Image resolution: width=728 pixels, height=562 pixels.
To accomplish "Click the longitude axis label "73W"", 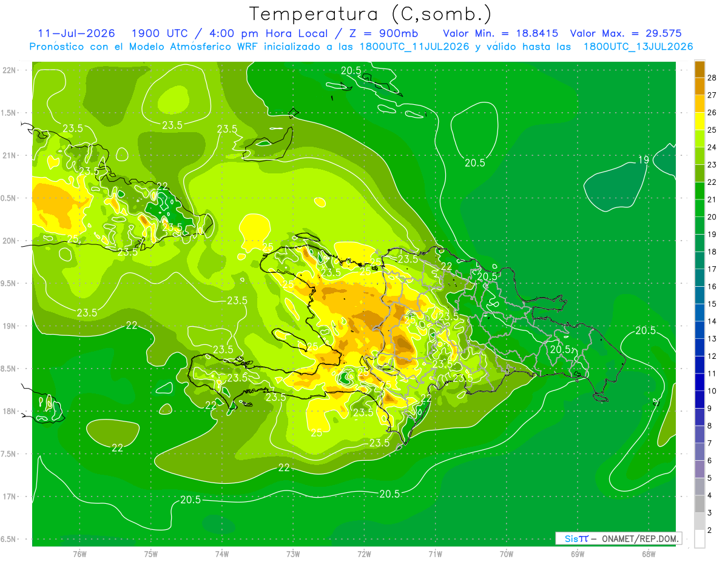I will pos(293,554).
